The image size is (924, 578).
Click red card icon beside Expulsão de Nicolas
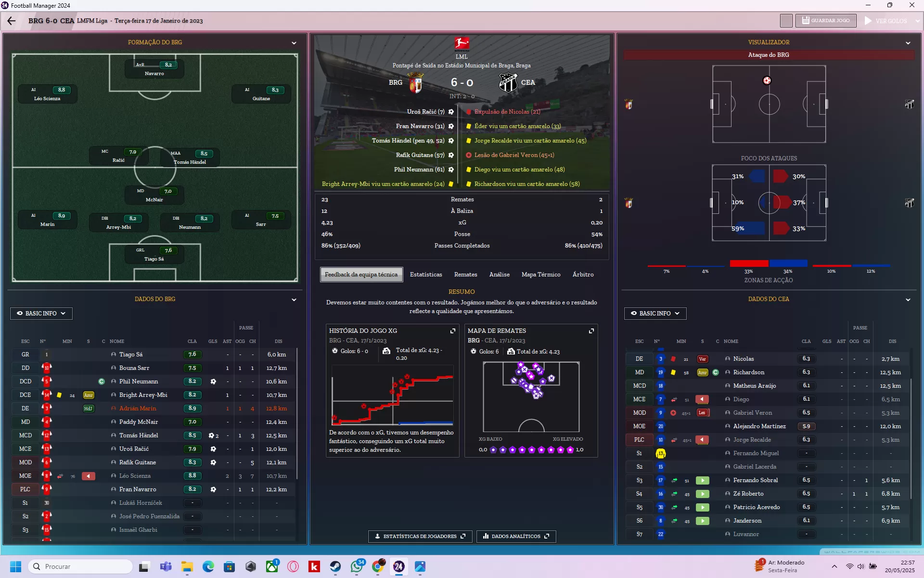(468, 112)
